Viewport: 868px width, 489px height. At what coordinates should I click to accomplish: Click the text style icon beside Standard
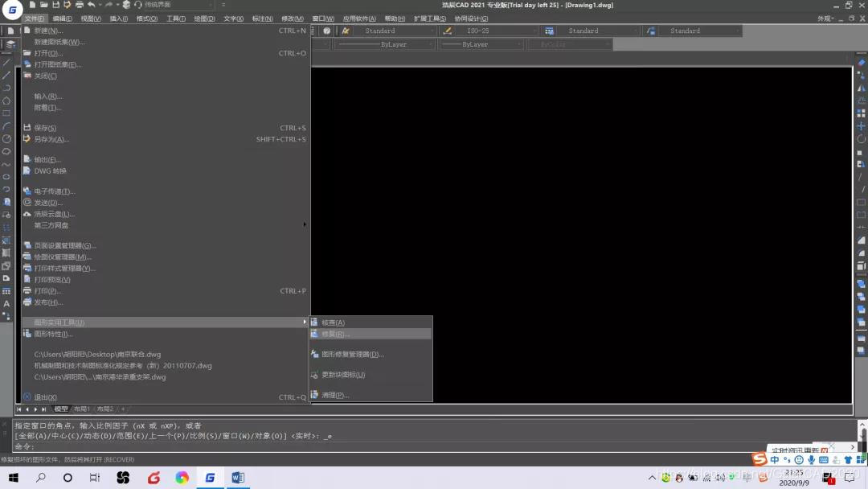[x=346, y=31]
